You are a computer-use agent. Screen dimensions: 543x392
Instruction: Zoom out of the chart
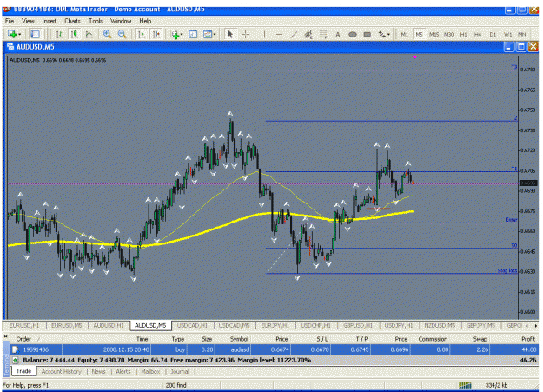pyautogui.click(x=122, y=34)
